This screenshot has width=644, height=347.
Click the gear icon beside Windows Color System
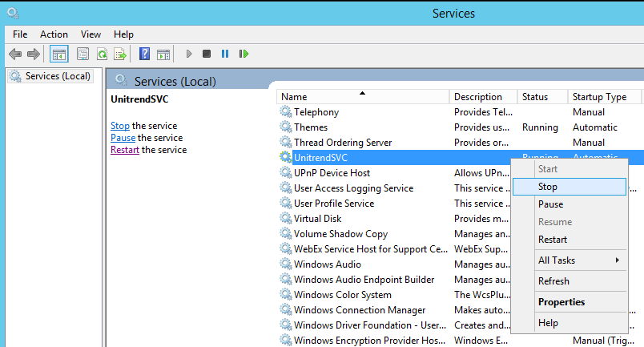point(286,294)
